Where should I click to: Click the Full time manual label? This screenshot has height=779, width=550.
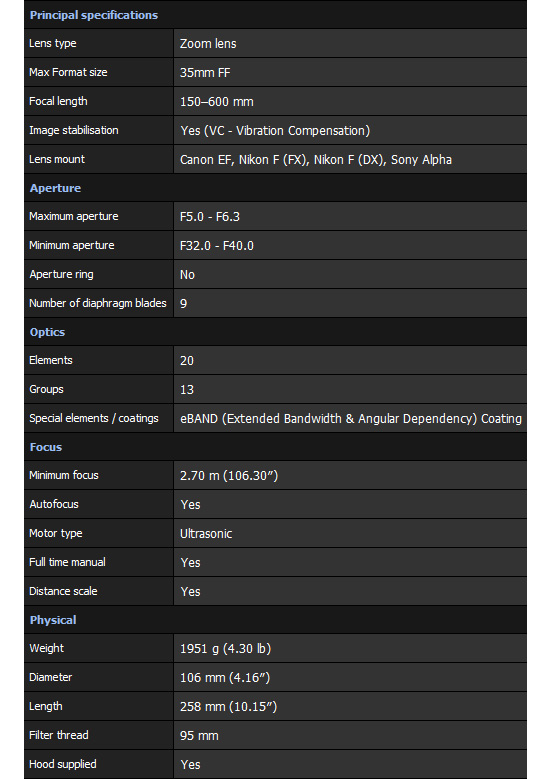[x=67, y=562]
